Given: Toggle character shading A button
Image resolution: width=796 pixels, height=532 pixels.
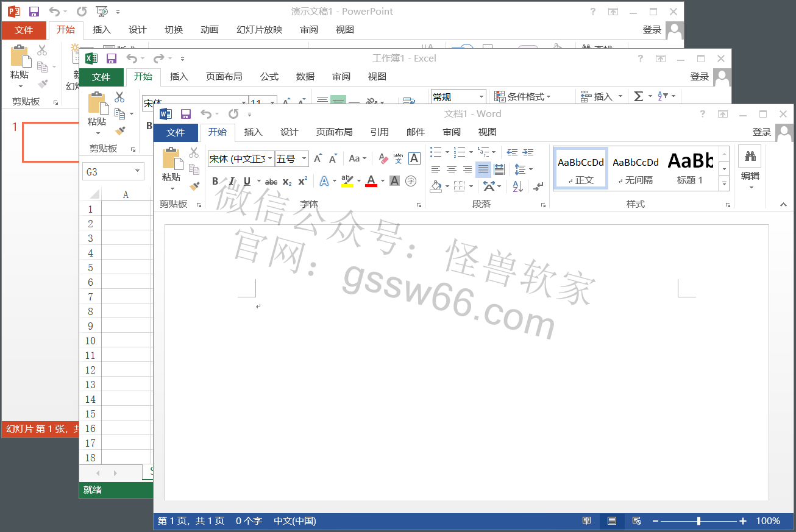Looking at the screenshot, I should click(394, 181).
